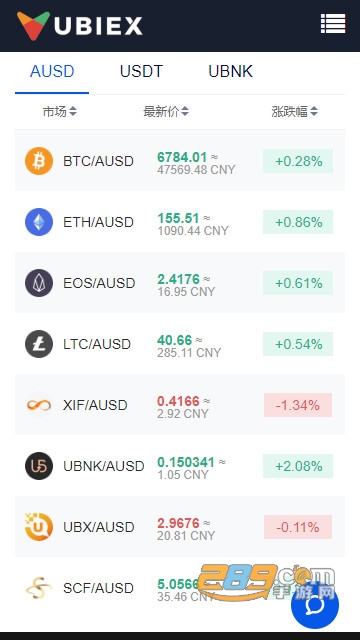
Task: Click the +2.08% change badge
Action: pos(298,466)
